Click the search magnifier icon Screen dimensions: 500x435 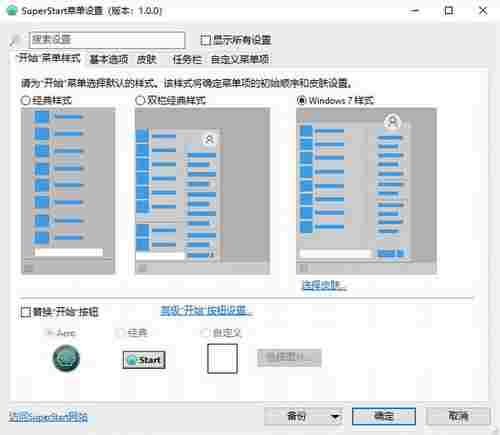coord(16,40)
